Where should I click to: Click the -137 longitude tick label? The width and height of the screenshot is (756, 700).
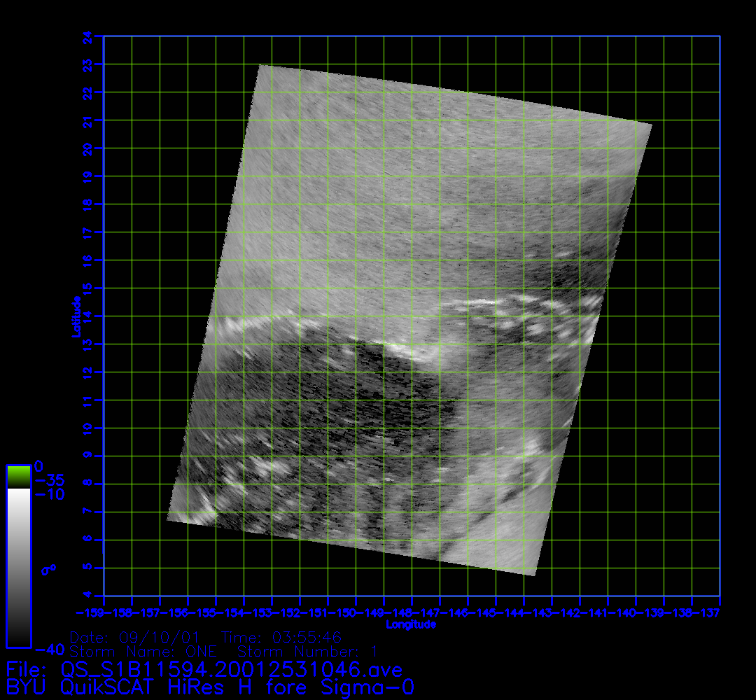click(707, 612)
